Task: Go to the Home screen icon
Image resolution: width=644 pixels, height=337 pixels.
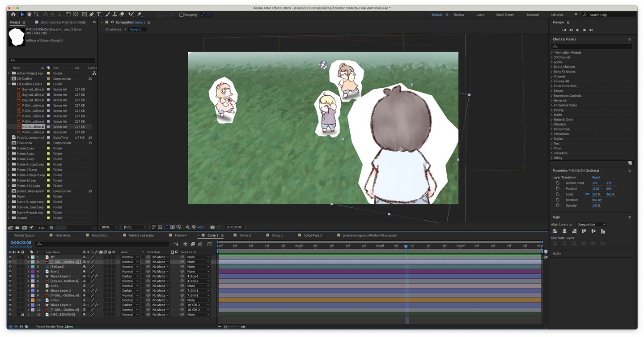Action: click(13, 14)
